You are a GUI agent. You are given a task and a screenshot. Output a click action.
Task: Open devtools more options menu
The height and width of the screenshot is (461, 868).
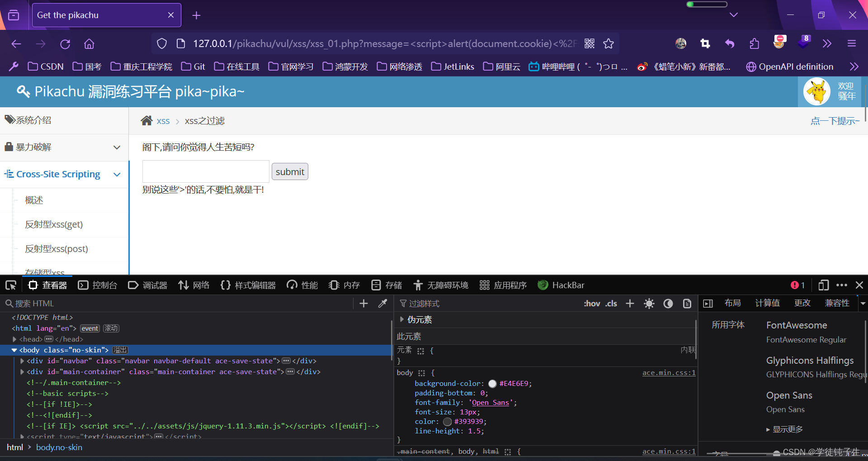[x=842, y=285]
